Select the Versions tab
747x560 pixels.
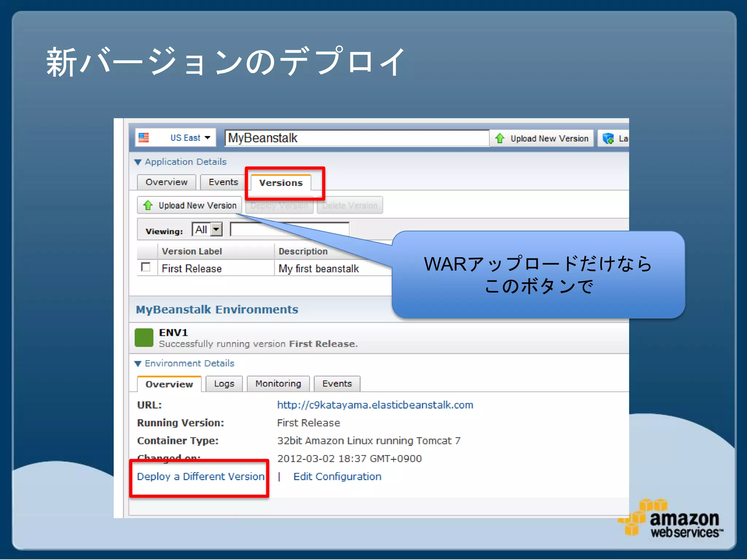(x=281, y=183)
